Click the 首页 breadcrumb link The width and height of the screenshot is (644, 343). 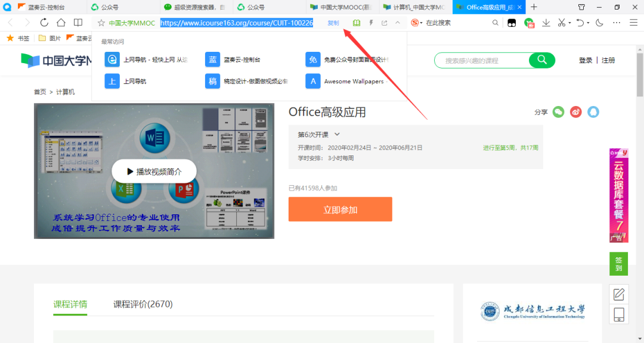[x=40, y=92]
